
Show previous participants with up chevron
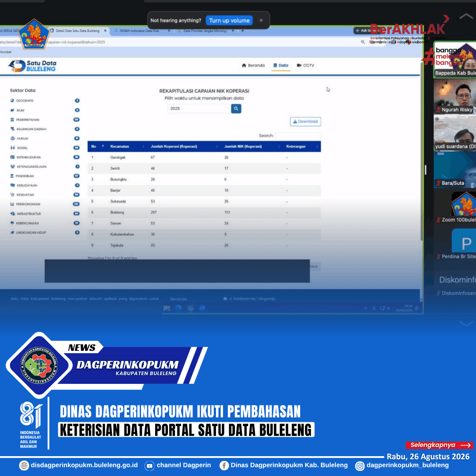click(x=466, y=16)
